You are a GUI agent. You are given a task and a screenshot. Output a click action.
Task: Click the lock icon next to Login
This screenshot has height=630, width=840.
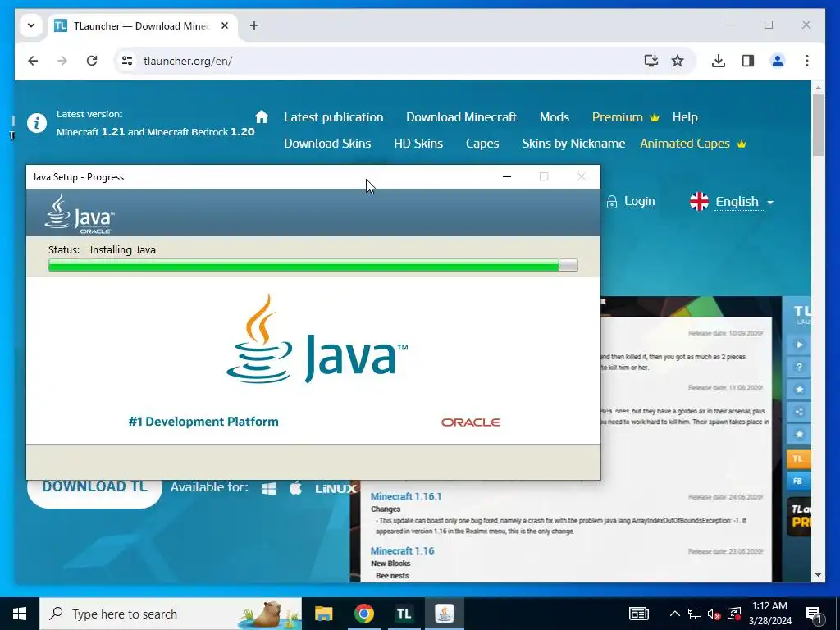[612, 202]
